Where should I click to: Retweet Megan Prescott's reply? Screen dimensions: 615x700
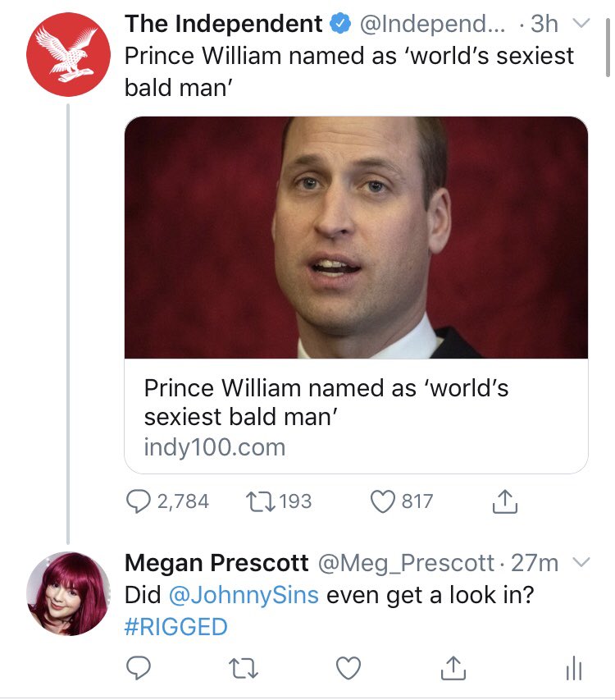click(x=243, y=668)
